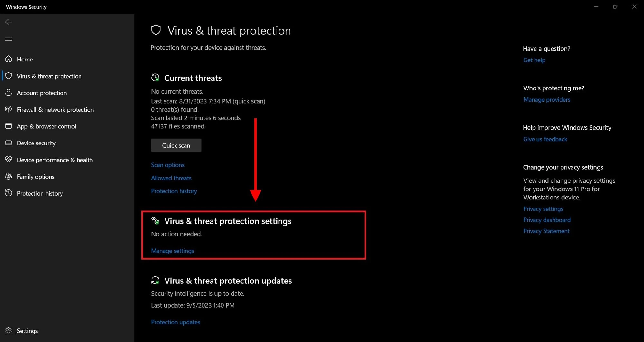
Task: Open the Privacy dashboard link
Action: [x=546, y=220]
